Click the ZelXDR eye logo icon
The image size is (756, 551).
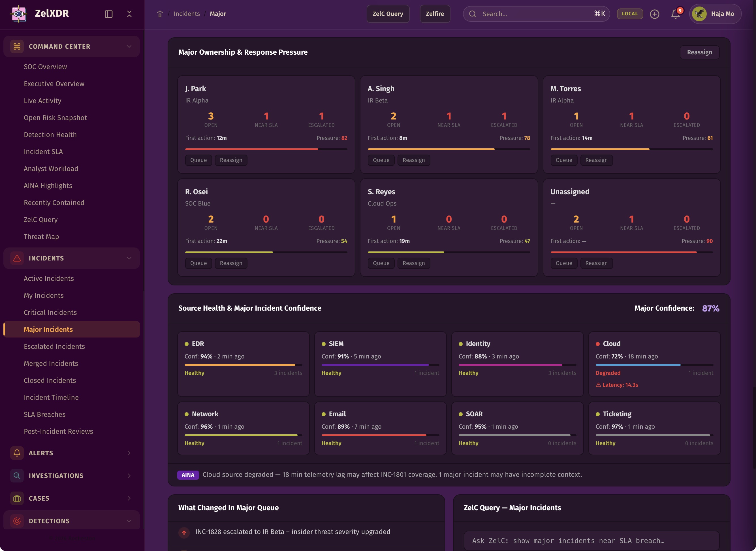coord(19,14)
